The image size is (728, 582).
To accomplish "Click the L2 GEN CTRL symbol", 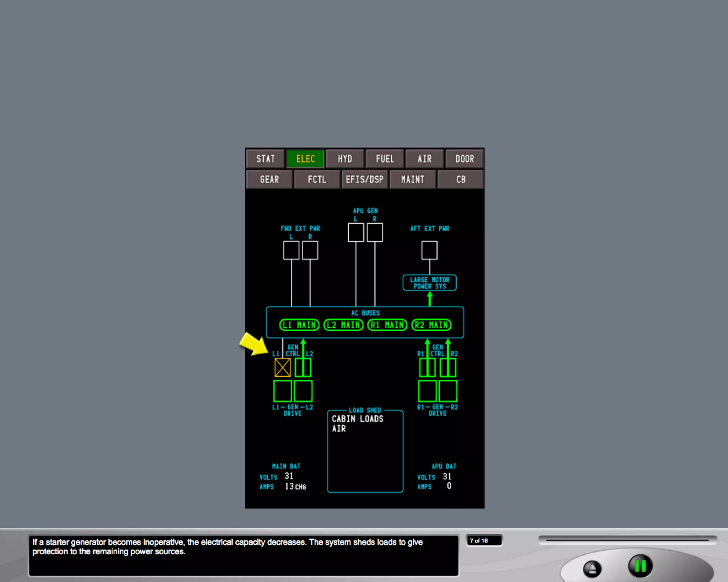I will 303,367.
